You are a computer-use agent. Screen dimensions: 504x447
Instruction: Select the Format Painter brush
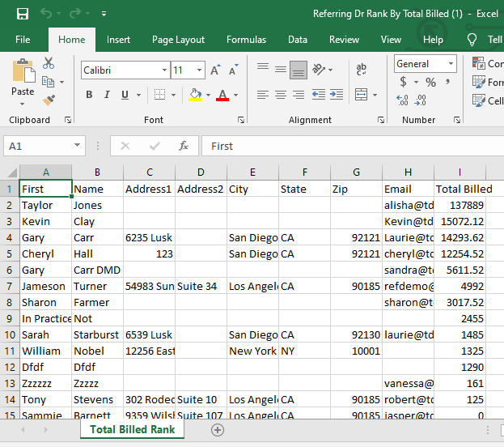(x=49, y=100)
